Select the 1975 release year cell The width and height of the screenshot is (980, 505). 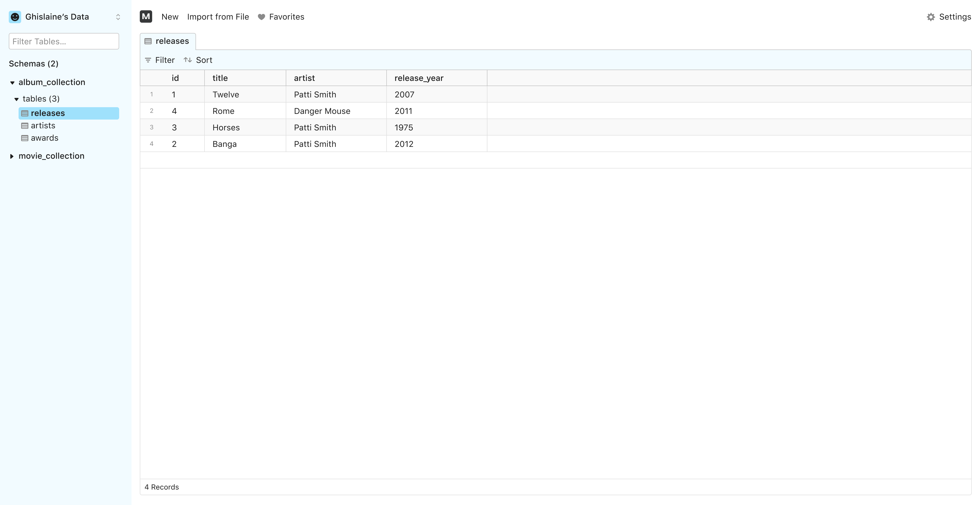(x=437, y=127)
